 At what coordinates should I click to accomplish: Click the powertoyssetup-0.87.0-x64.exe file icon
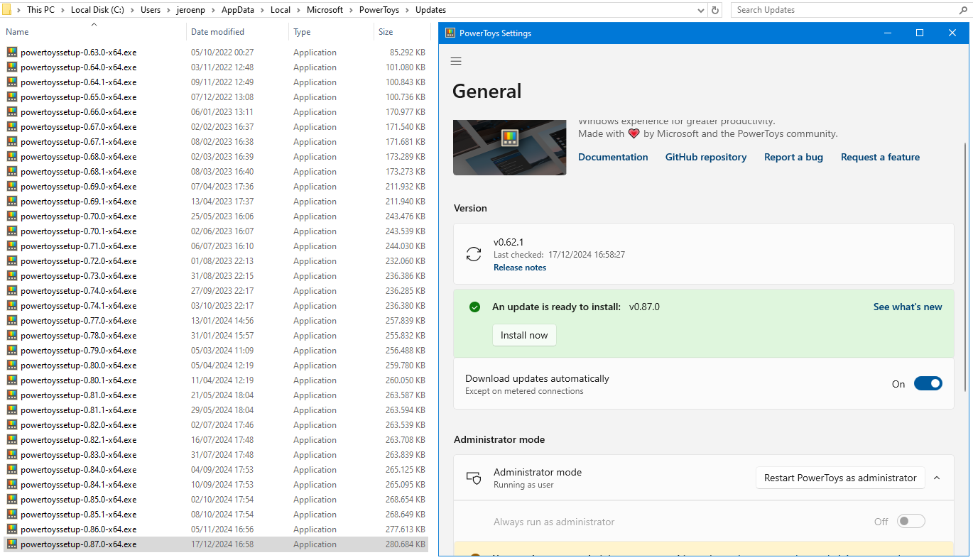pos(12,544)
